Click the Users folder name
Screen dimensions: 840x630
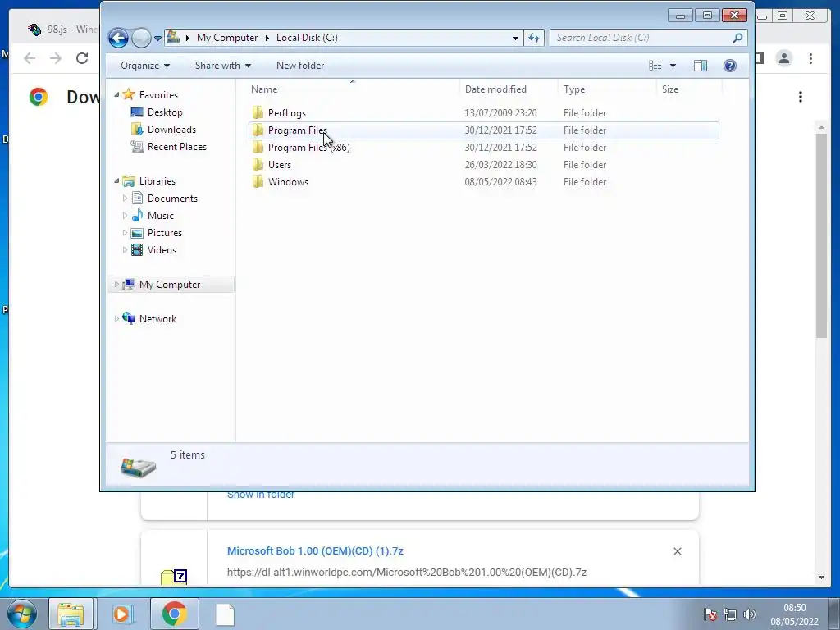coord(280,164)
